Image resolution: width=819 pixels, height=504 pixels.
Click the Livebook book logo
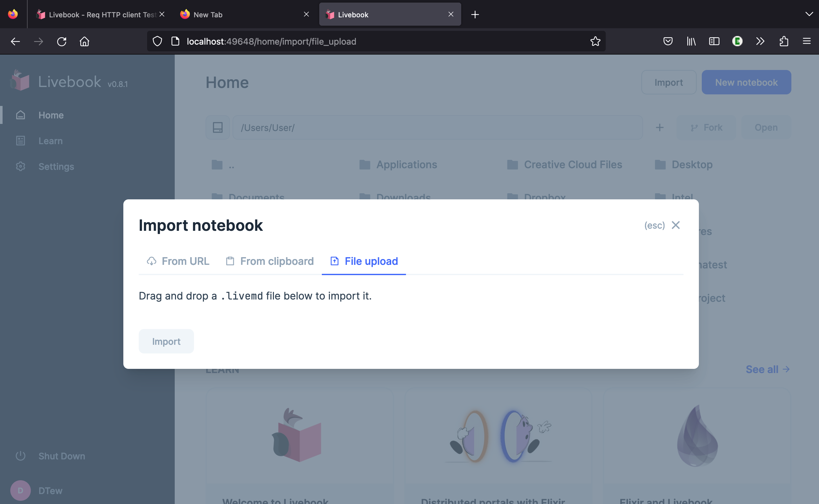[19, 80]
